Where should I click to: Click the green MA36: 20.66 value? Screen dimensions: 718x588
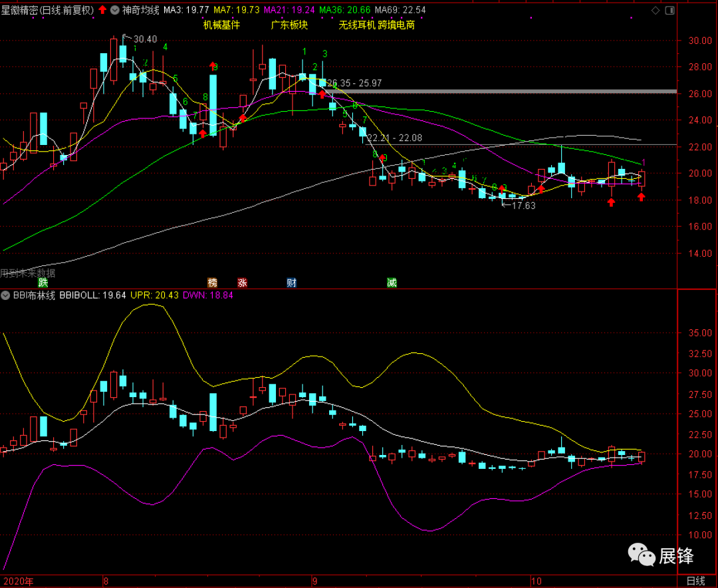point(345,10)
